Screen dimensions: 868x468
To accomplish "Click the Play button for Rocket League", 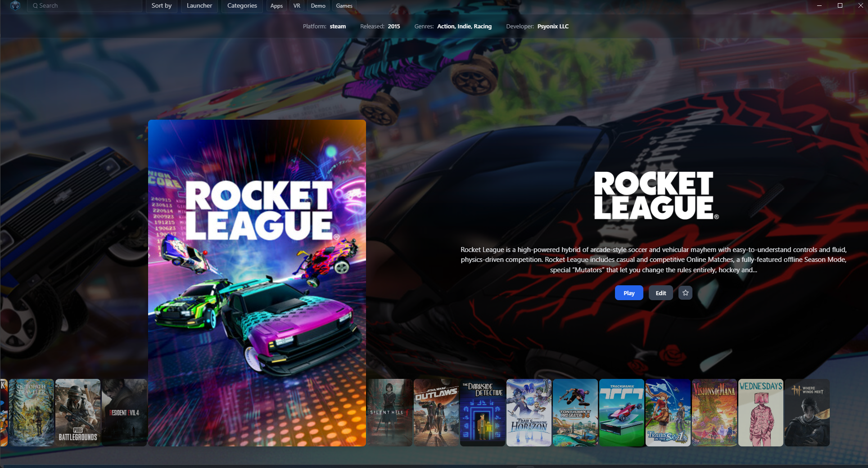I will coord(628,292).
